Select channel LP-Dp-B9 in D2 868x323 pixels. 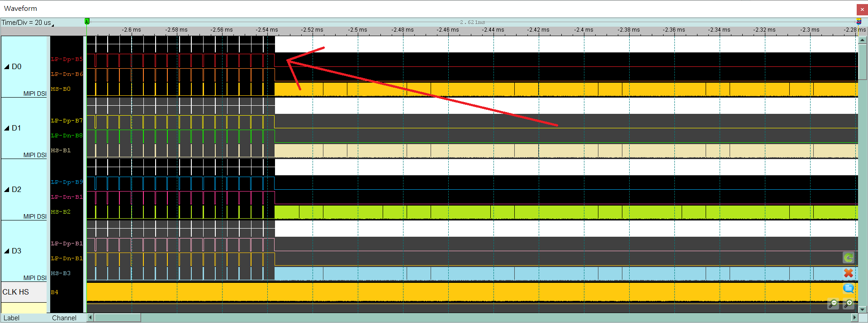(66, 182)
